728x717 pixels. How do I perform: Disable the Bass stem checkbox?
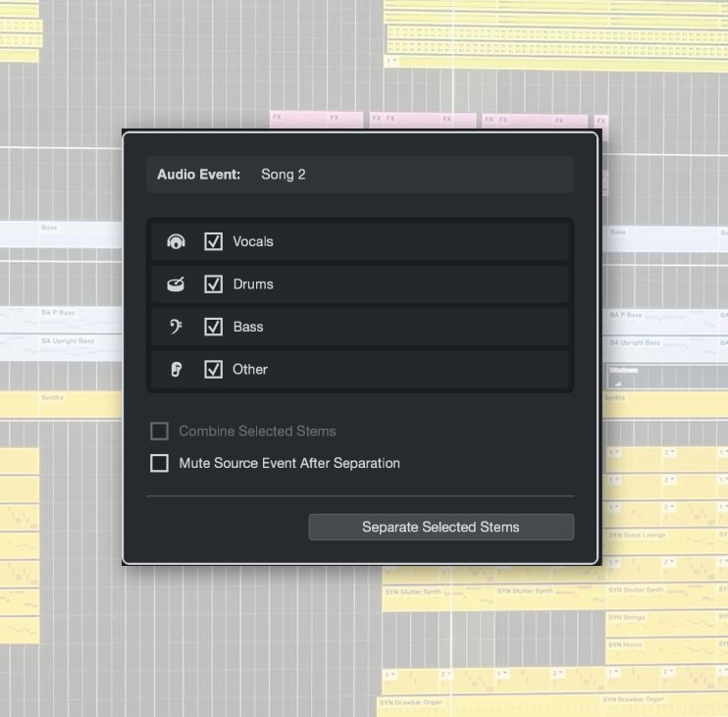213,327
